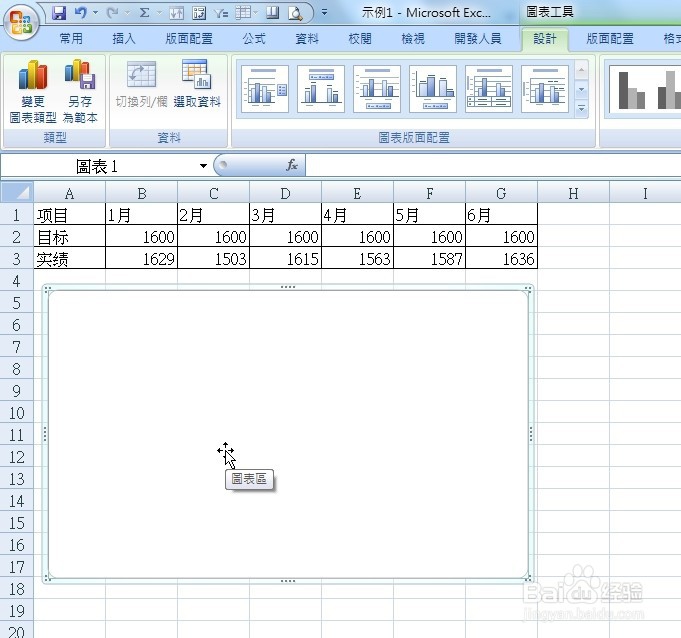Click the Select All corner button
The image size is (681, 638).
17,192
